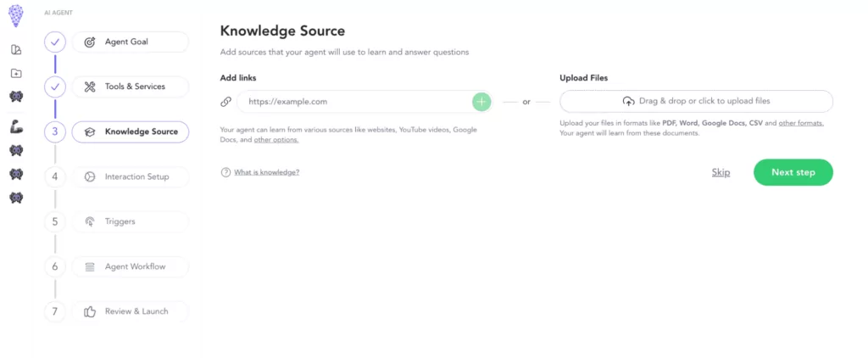Screen dimensions: 868x358
Task: Click the drag & drop upload files area
Action: point(696,102)
